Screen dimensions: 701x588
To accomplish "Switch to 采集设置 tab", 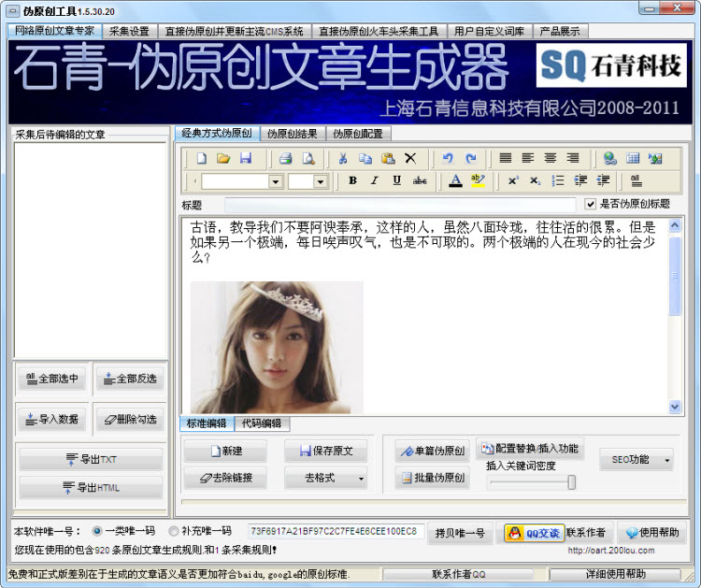I will [129, 31].
